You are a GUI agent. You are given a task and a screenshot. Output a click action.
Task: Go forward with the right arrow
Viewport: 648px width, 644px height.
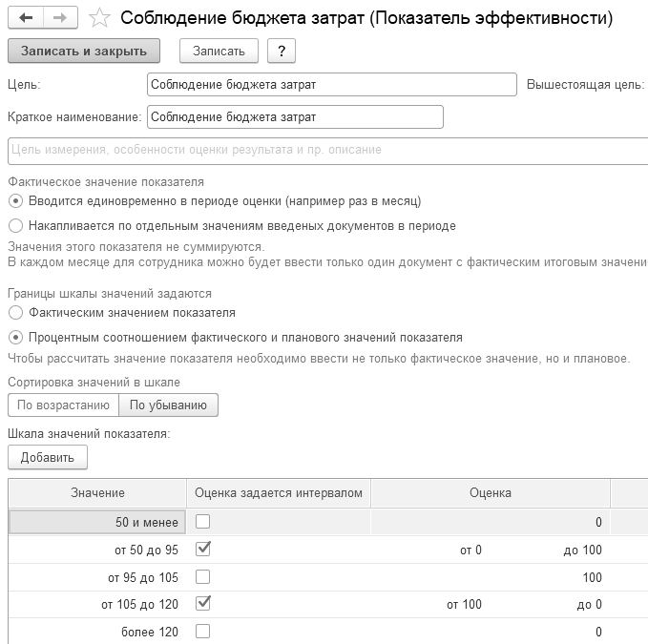point(60,18)
